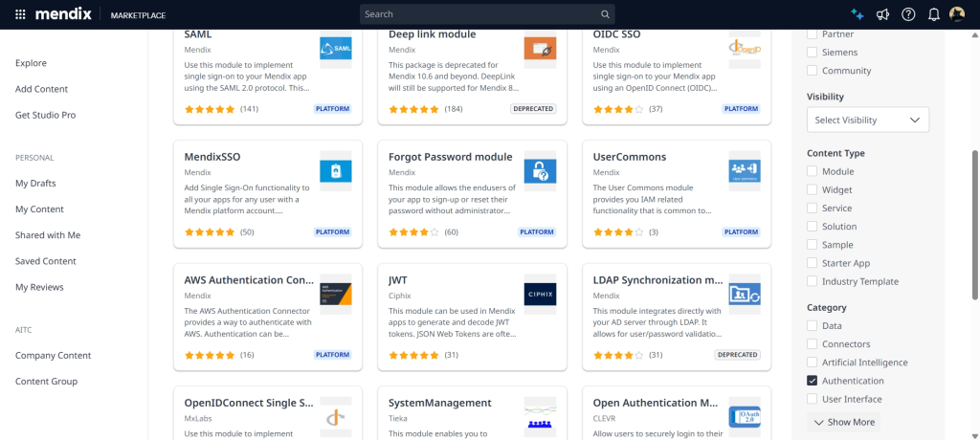Open Shared with Me

[x=48, y=235]
